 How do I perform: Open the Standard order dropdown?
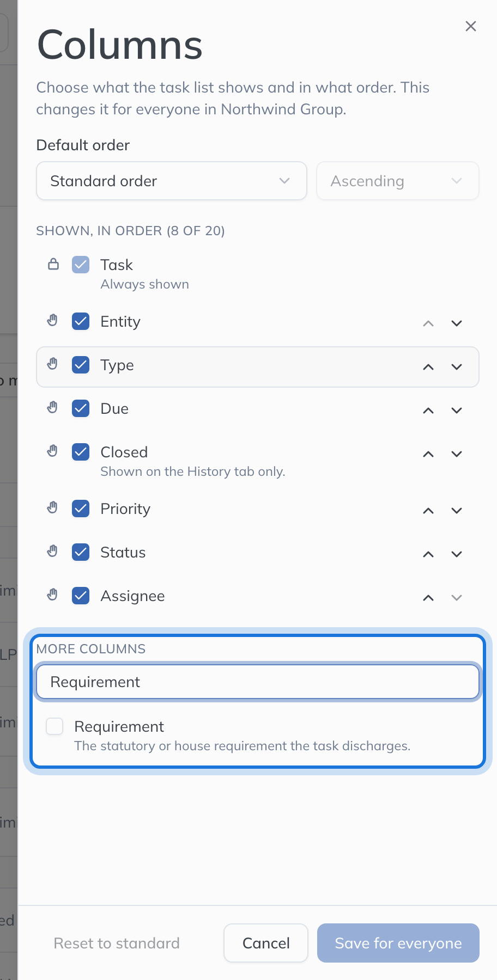[x=172, y=181]
